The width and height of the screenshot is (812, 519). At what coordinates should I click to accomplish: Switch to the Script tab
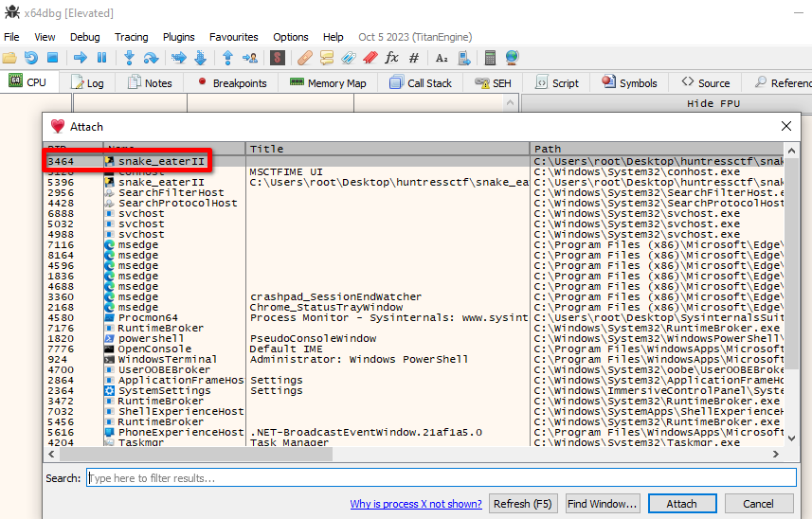click(x=557, y=82)
